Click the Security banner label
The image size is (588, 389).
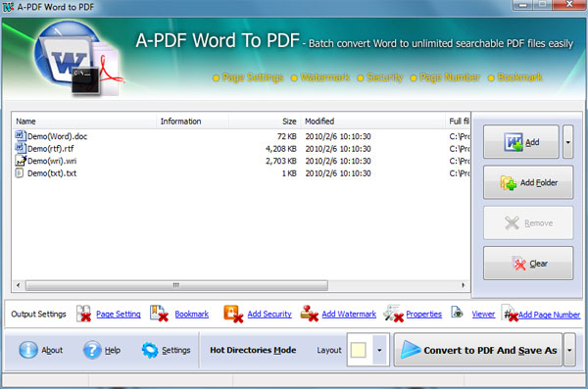384,77
